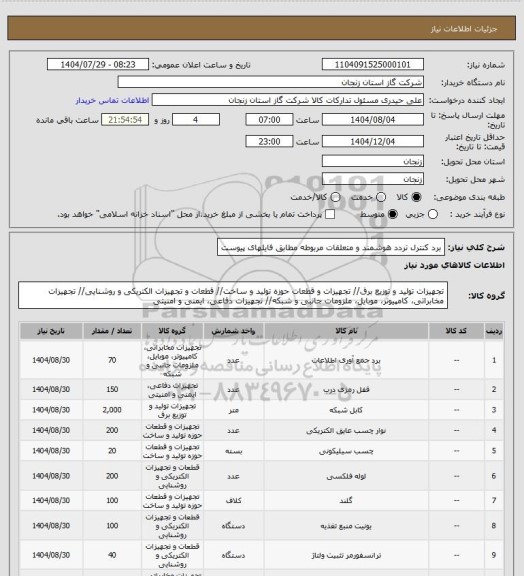Viewport: 524px width, 576px height.
Task: Click the goods group text box
Action: point(233,295)
